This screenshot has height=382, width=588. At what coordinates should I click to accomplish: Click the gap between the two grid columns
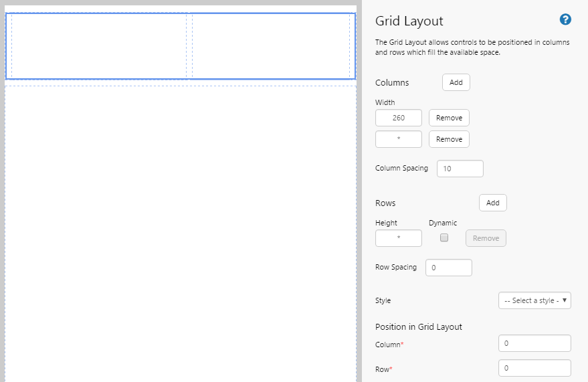coord(189,45)
